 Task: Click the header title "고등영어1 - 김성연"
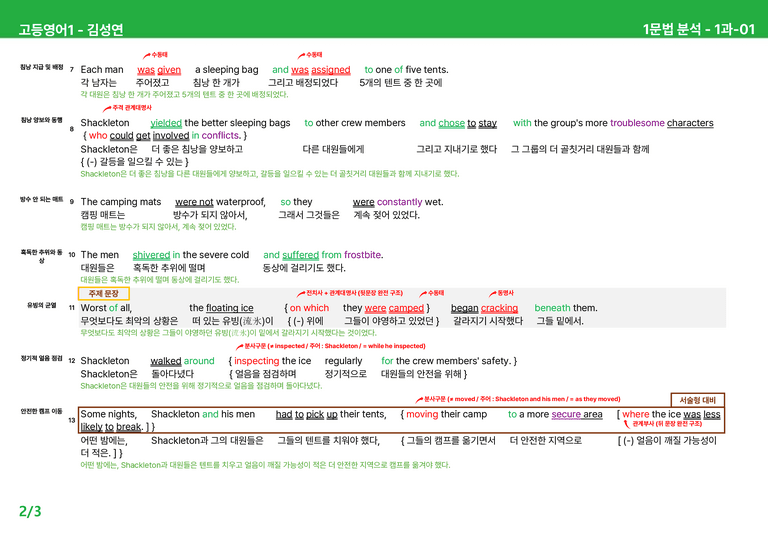click(71, 30)
